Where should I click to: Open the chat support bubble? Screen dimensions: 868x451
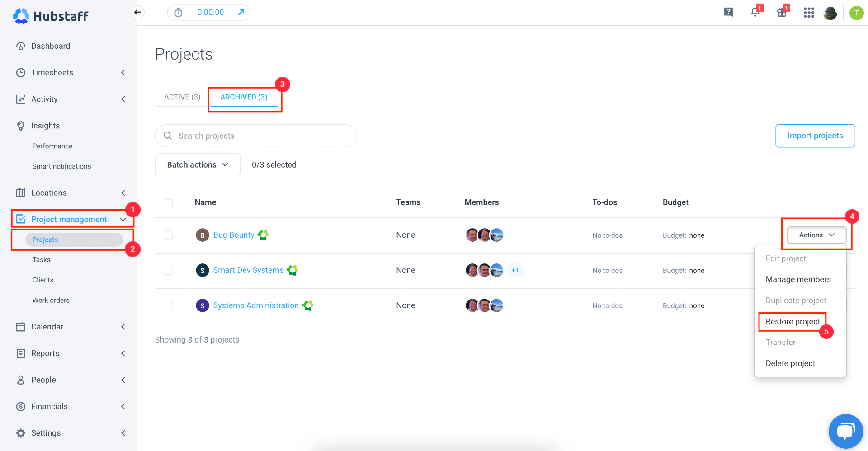coord(846,431)
